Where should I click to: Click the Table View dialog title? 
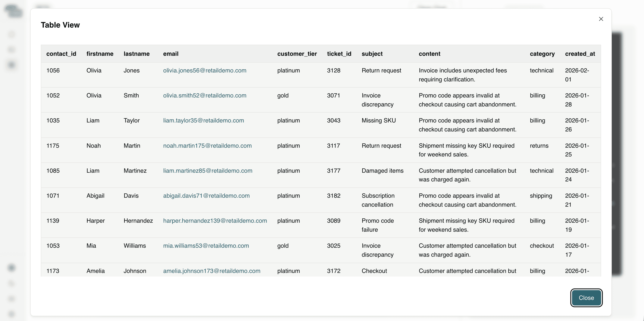[60, 25]
